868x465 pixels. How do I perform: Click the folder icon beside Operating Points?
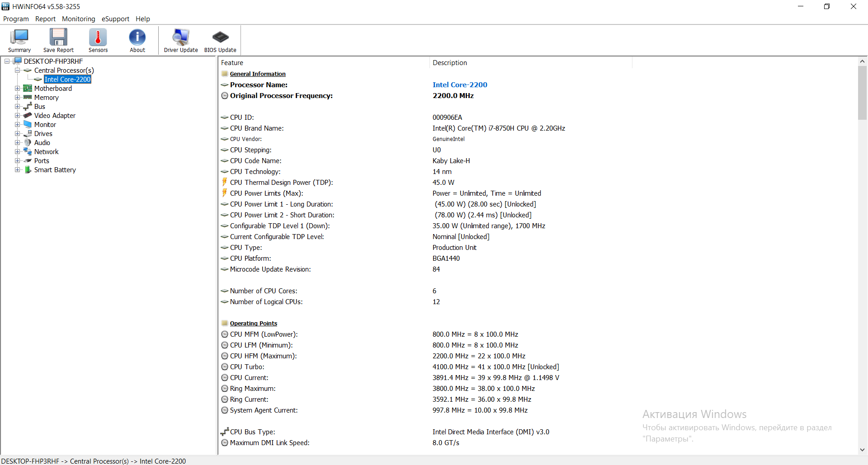click(x=225, y=323)
